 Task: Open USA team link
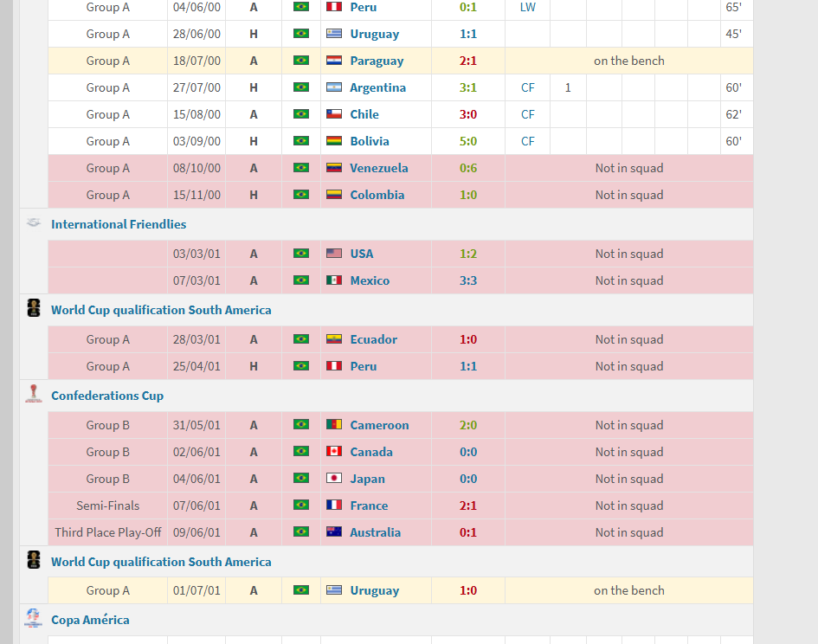[362, 254]
